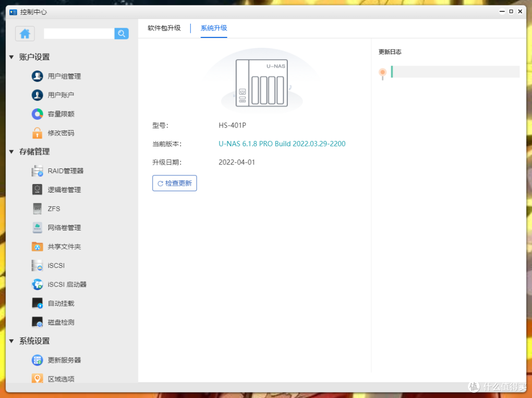Open the U-NAS 6.1.8 PRO version link
532x398 pixels.
(282, 143)
